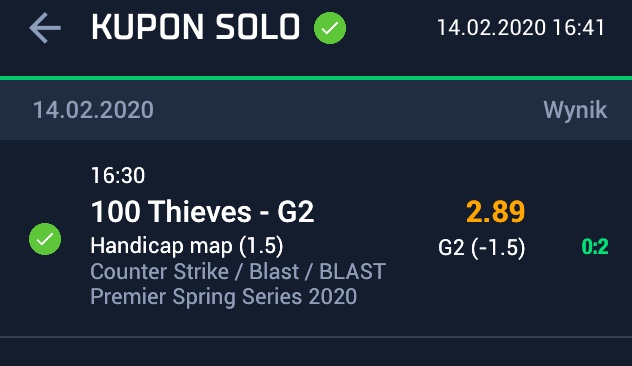
Task: Select the 2.89 odds value
Action: pos(495,212)
